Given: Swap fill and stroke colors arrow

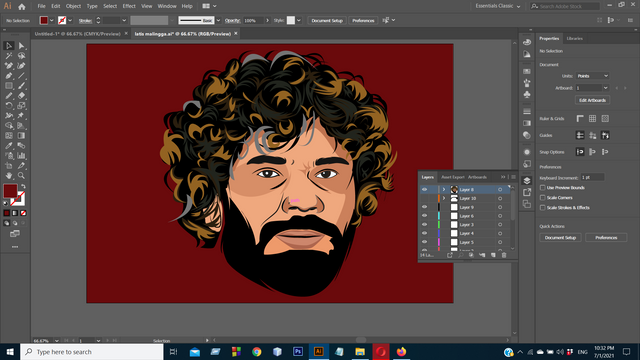Looking at the screenshot, I should click(23, 187).
